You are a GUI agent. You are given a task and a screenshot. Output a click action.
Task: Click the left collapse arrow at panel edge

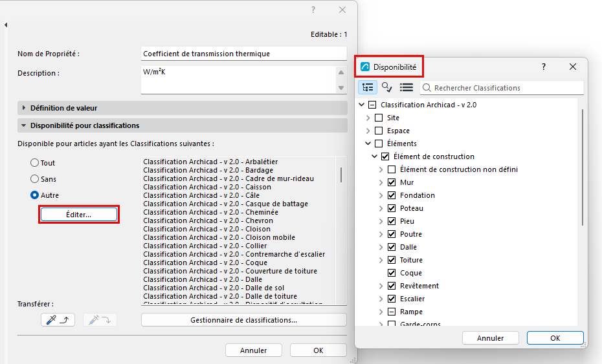coord(6,25)
